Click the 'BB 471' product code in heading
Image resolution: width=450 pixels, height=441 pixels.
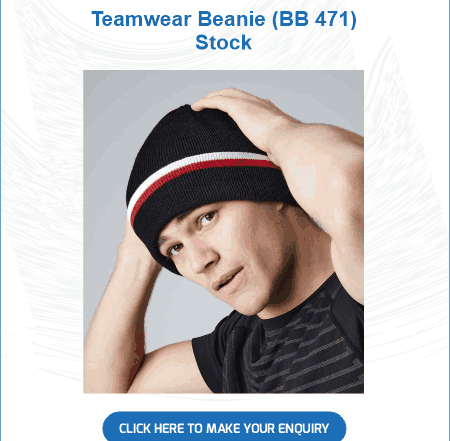coord(314,19)
